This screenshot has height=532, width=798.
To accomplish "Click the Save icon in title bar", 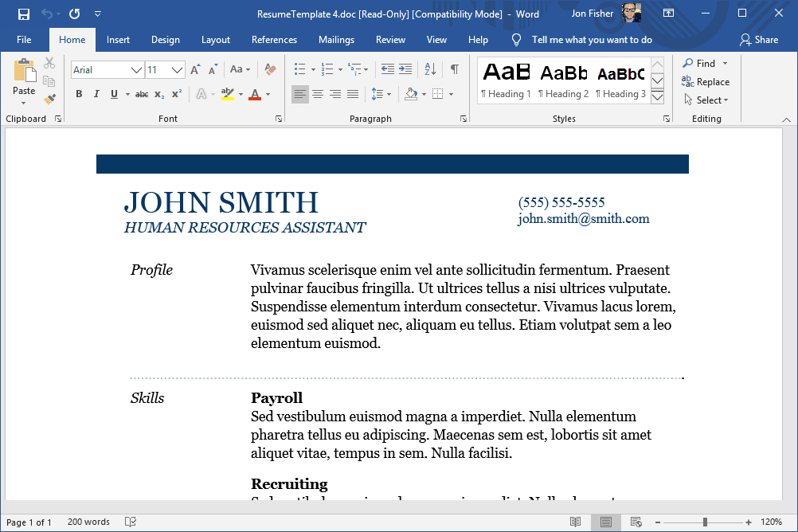I will 24,14.
